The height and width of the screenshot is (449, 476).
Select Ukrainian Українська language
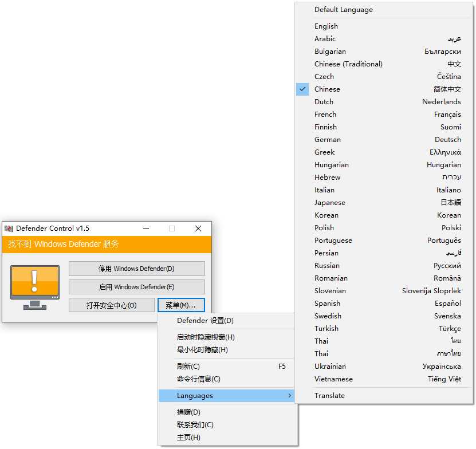(x=384, y=367)
